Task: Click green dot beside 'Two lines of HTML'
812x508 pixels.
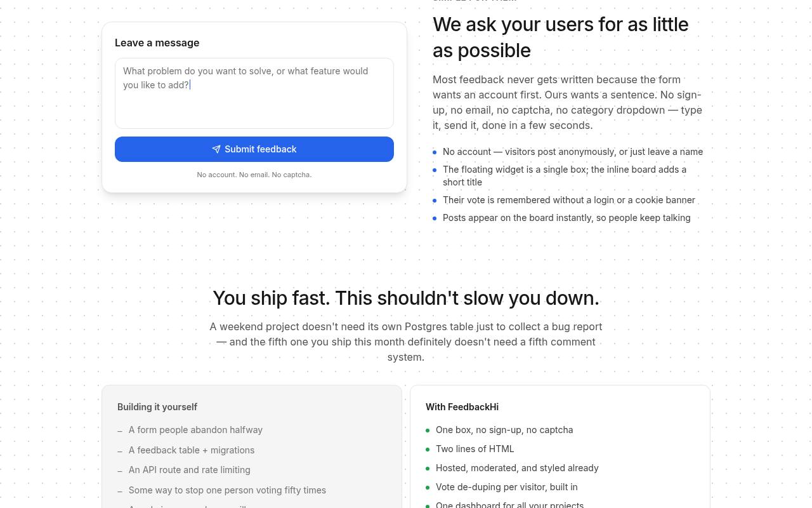Action: (x=428, y=450)
